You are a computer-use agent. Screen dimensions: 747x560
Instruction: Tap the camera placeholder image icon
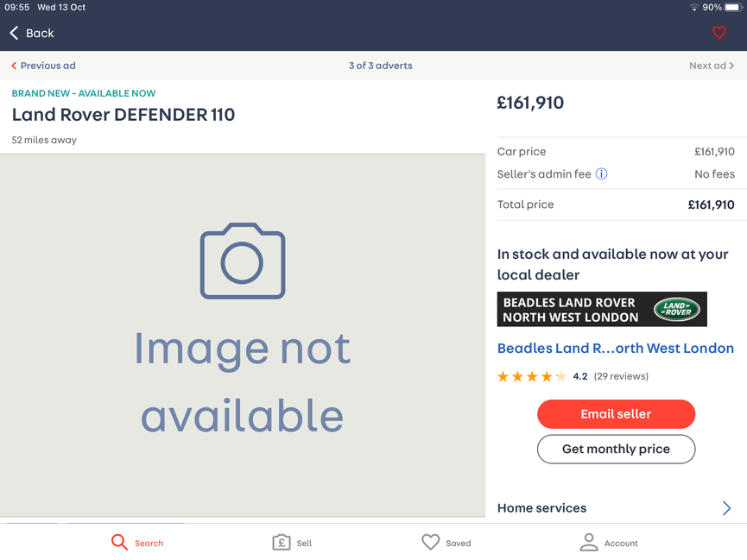(x=243, y=261)
